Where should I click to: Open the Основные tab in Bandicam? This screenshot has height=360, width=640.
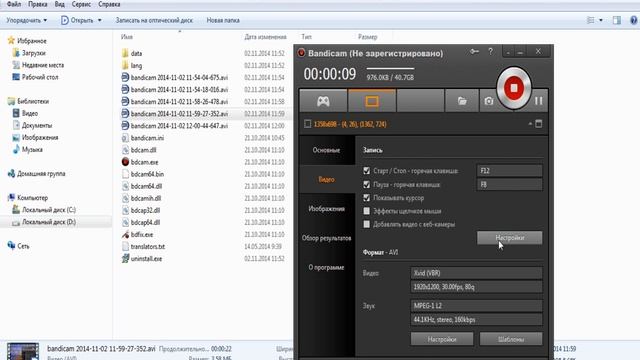pyautogui.click(x=327, y=150)
